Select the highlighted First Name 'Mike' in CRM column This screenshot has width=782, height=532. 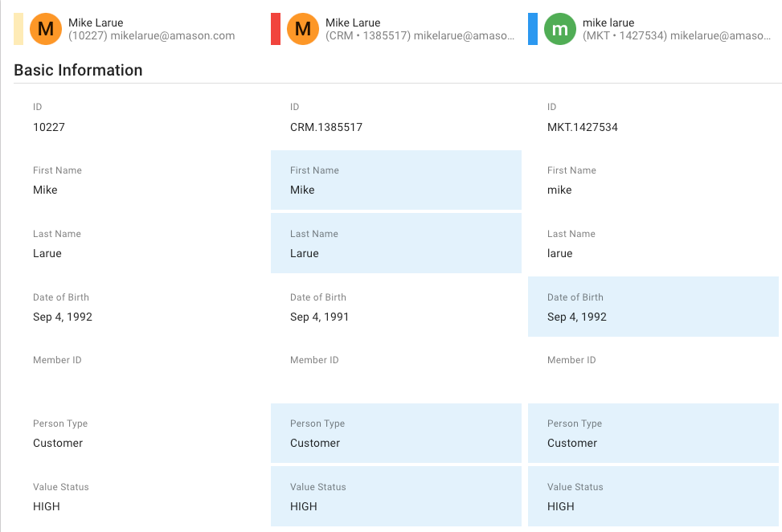(396, 180)
